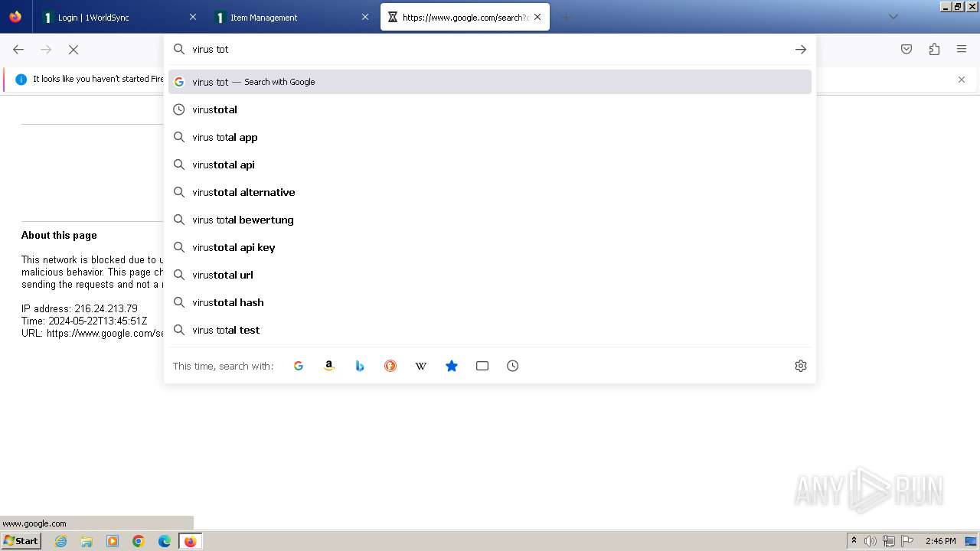The image size is (980, 551).
Task: Pick the 'virustotal' history suggestion
Action: click(490, 109)
